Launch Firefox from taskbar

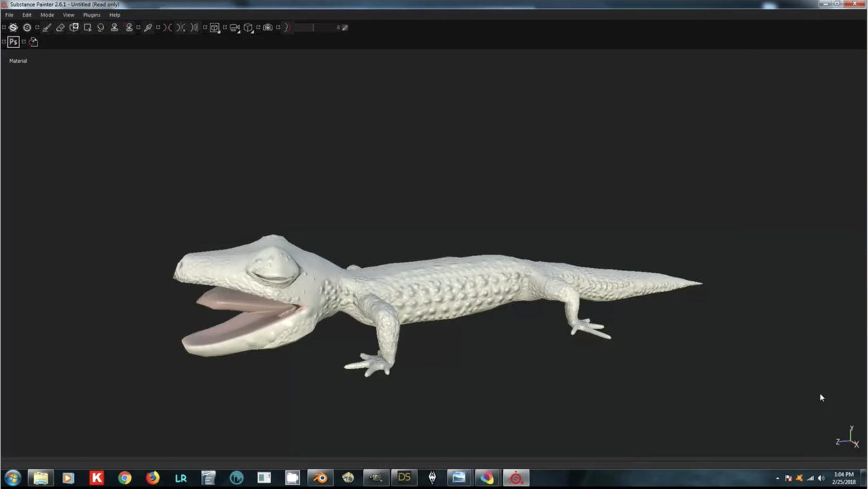pos(153,478)
